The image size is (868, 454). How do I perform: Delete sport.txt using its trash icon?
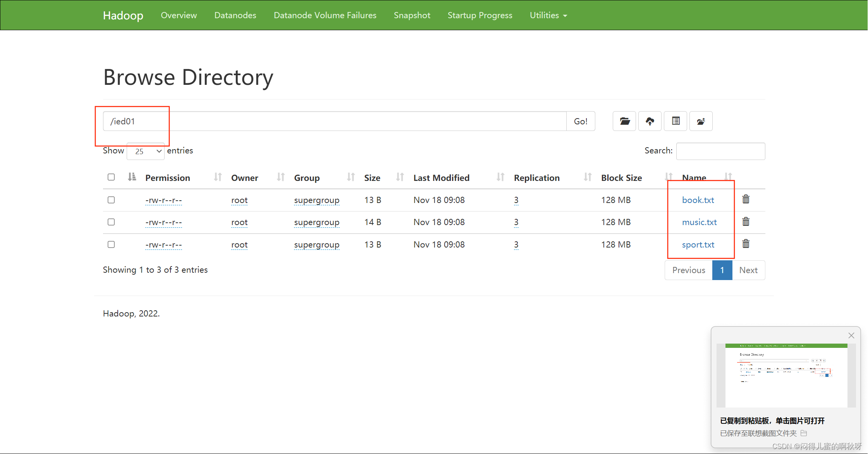coord(746,244)
